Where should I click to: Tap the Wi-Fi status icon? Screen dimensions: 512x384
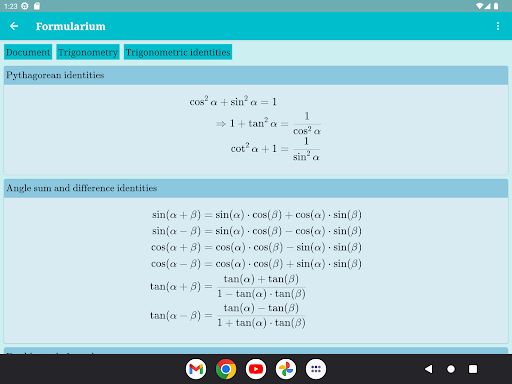(x=479, y=6)
